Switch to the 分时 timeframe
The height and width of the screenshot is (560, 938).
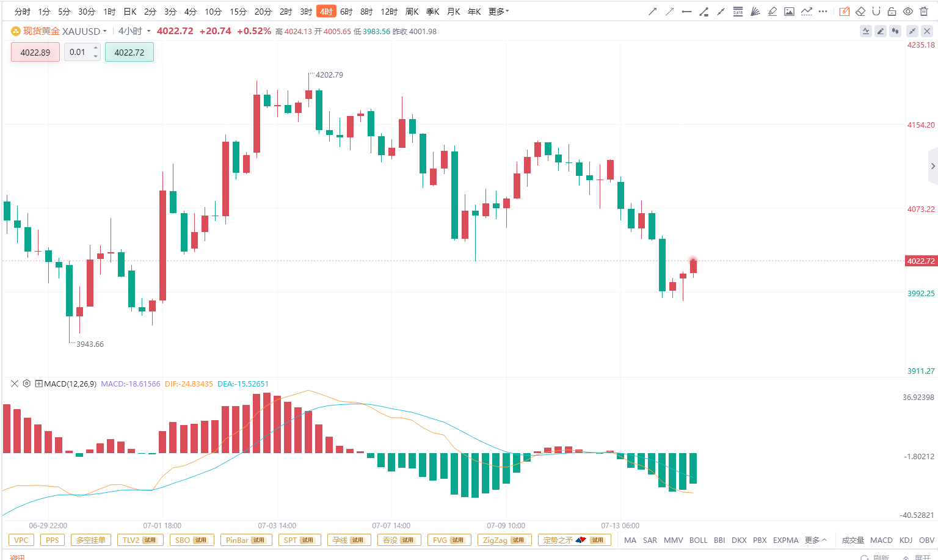coord(22,12)
